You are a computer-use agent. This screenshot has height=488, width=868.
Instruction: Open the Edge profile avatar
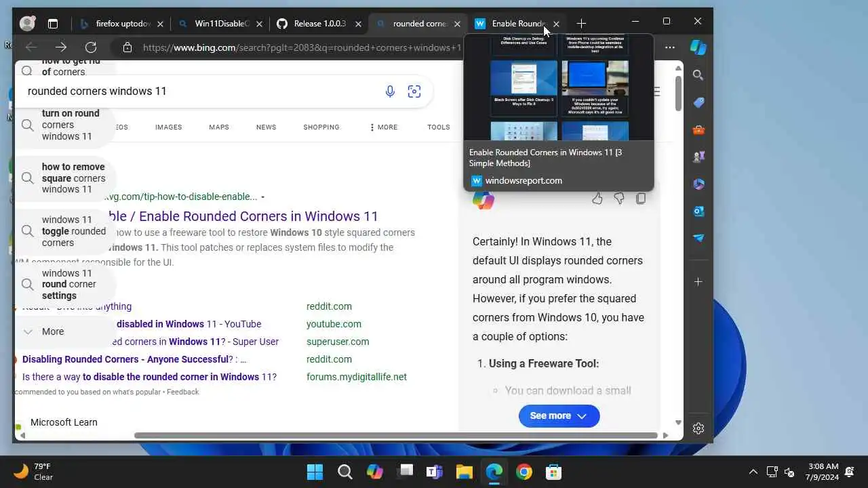tap(27, 24)
